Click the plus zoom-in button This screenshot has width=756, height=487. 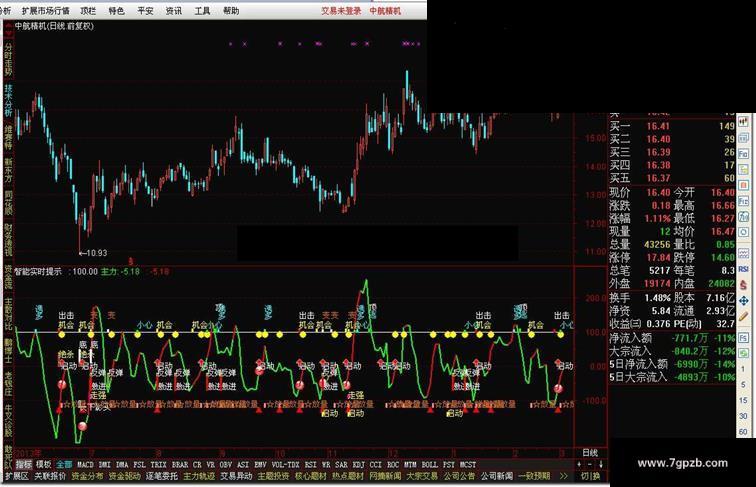[x=579, y=465]
